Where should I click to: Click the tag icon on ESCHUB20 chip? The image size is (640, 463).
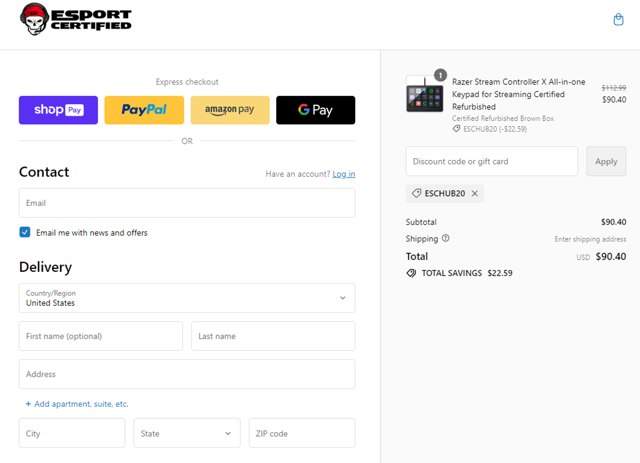pos(416,193)
